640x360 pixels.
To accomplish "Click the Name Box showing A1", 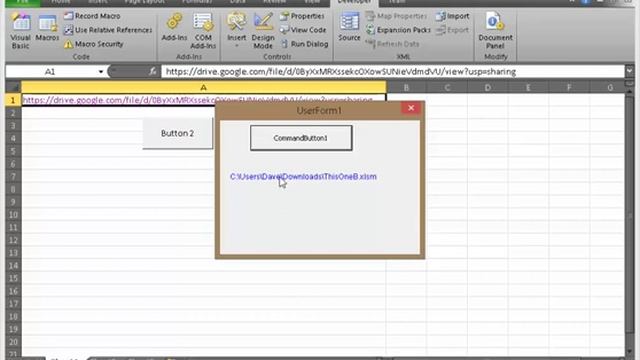I will 51,72.
